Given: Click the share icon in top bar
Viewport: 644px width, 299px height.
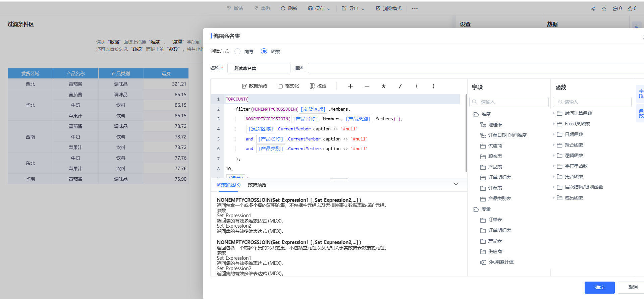Looking at the screenshot, I should pyautogui.click(x=593, y=9).
